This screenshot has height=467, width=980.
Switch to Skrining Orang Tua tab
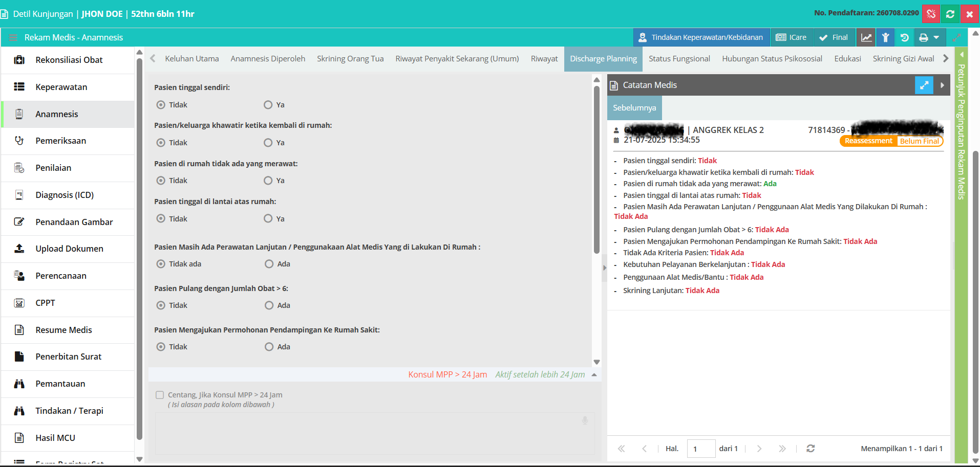click(x=350, y=59)
